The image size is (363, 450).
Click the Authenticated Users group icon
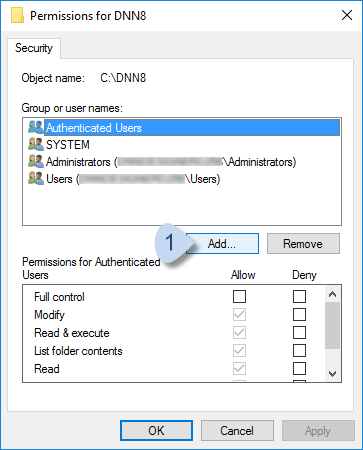[x=36, y=127]
